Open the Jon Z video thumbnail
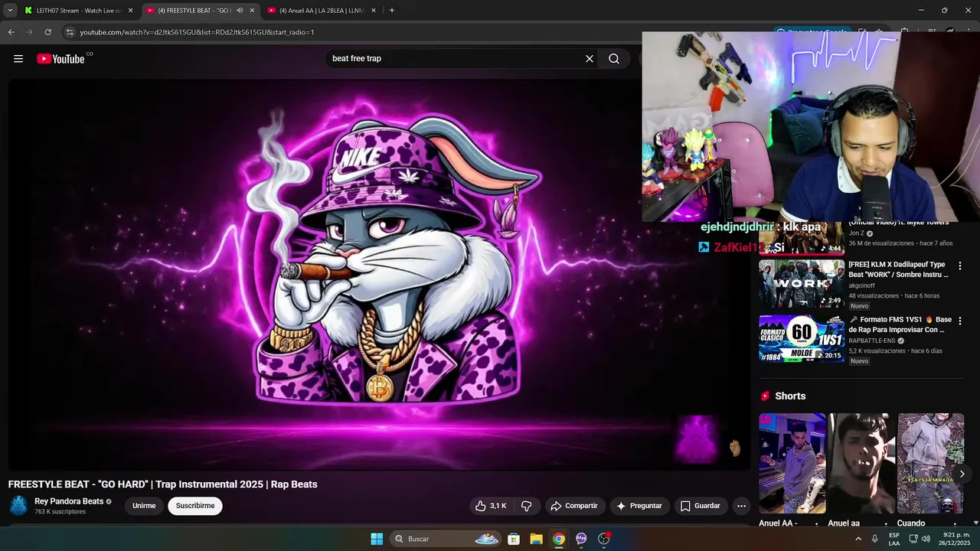980x551 pixels. (802, 238)
